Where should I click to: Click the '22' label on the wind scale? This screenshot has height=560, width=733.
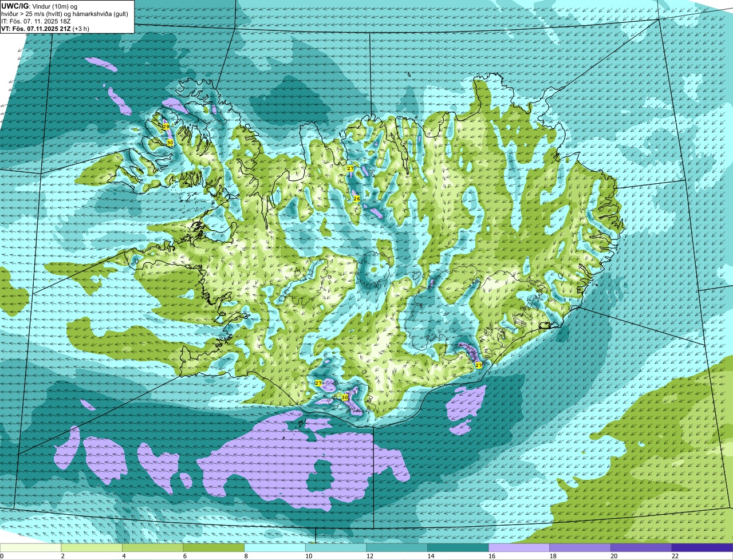pos(675,556)
